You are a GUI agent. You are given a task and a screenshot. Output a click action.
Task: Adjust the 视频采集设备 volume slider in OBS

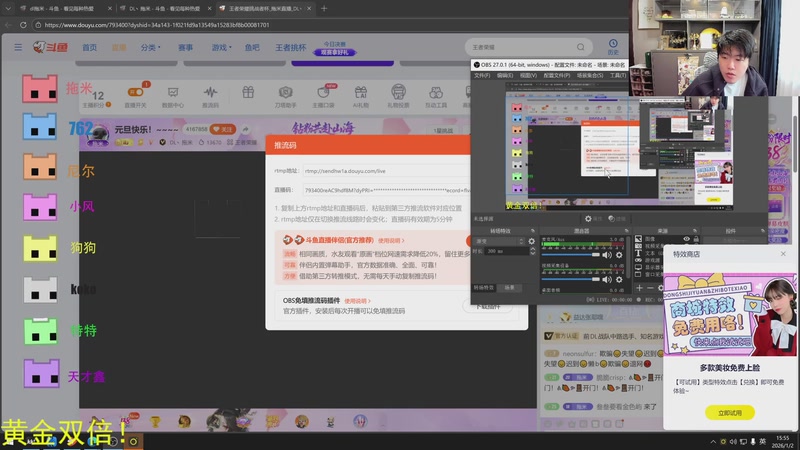pyautogui.click(x=570, y=279)
